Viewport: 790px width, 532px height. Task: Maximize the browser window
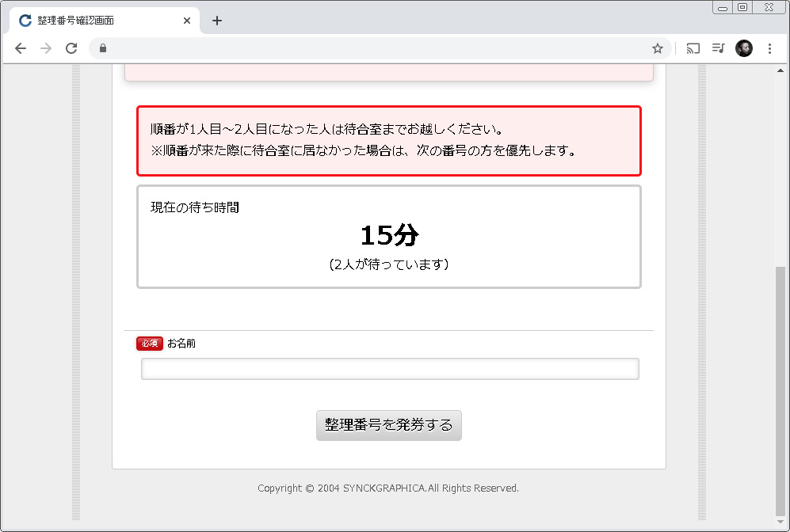pos(742,8)
